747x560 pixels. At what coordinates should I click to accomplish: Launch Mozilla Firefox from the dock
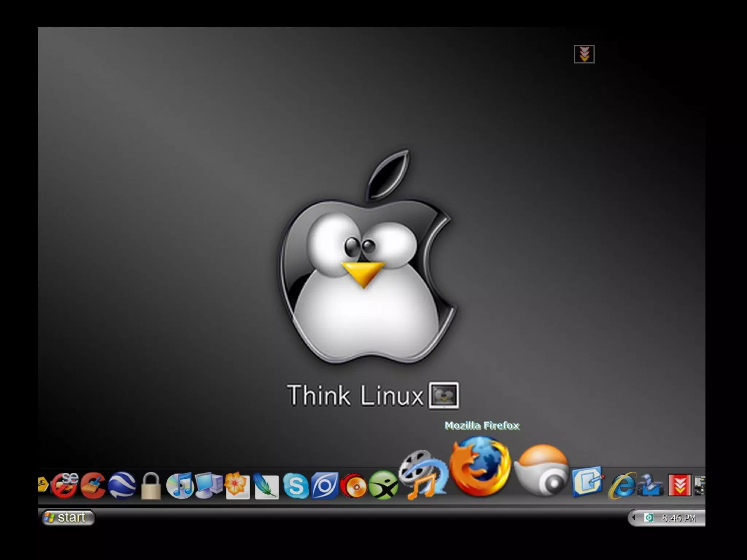pos(480,467)
